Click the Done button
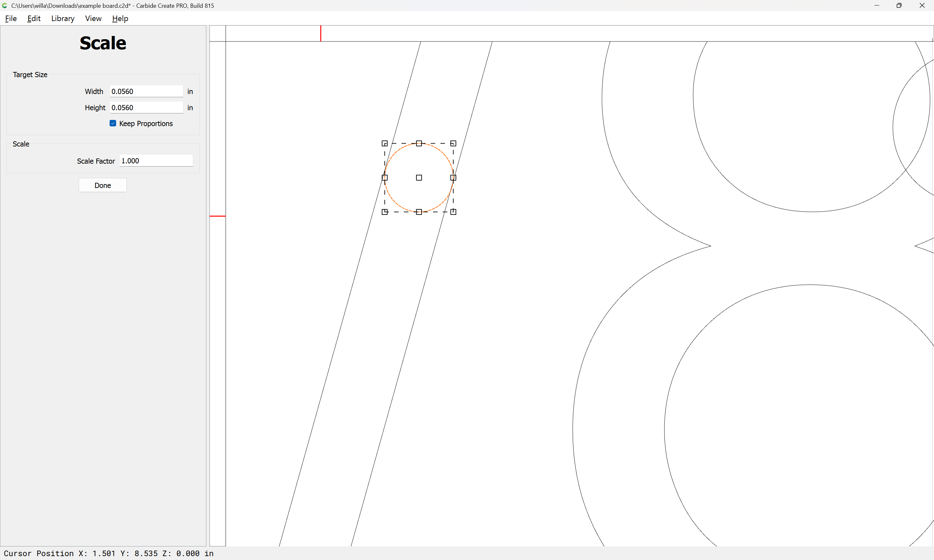 tap(103, 185)
